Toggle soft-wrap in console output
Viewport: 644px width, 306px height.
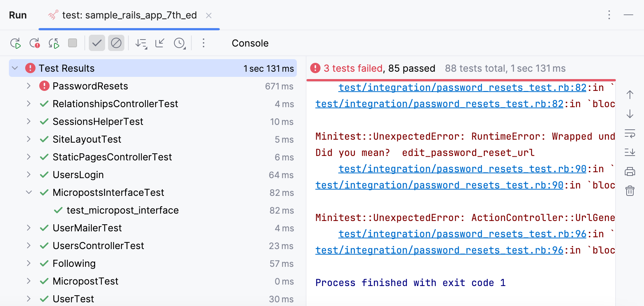coord(630,133)
